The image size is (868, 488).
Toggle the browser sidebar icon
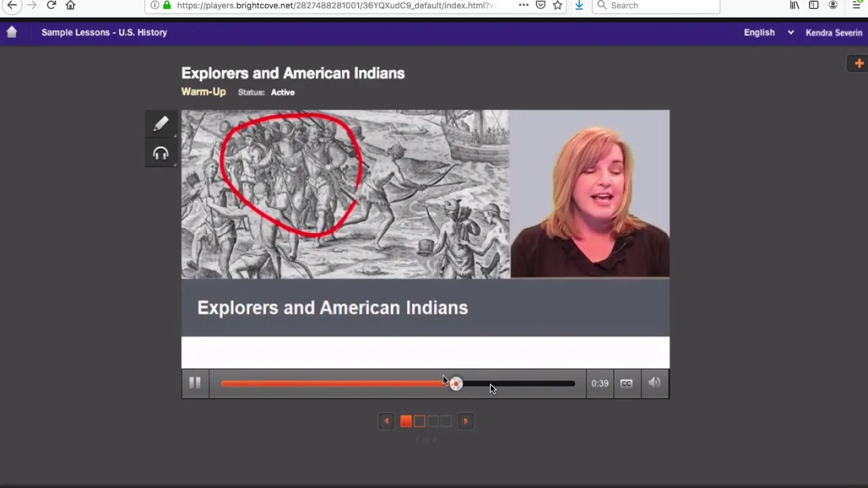(814, 5)
